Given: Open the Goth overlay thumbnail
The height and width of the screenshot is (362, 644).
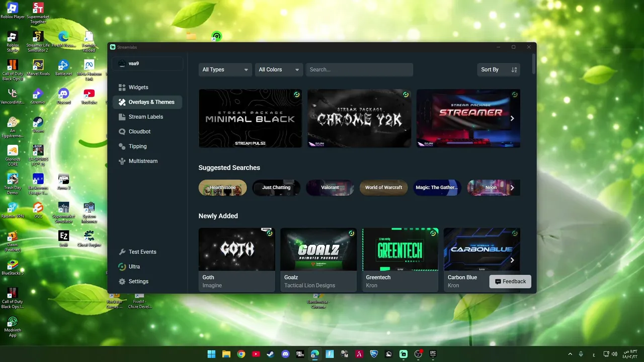Looking at the screenshot, I should [x=237, y=249].
